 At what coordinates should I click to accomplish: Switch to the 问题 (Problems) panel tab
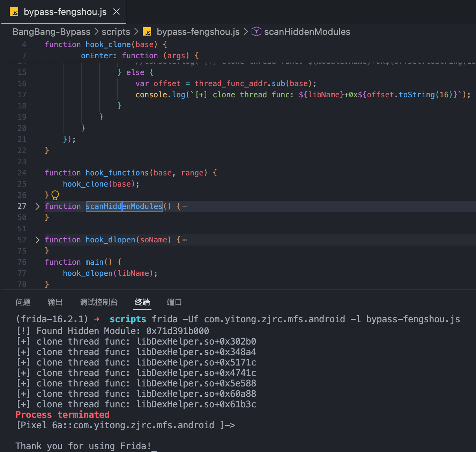(x=23, y=302)
